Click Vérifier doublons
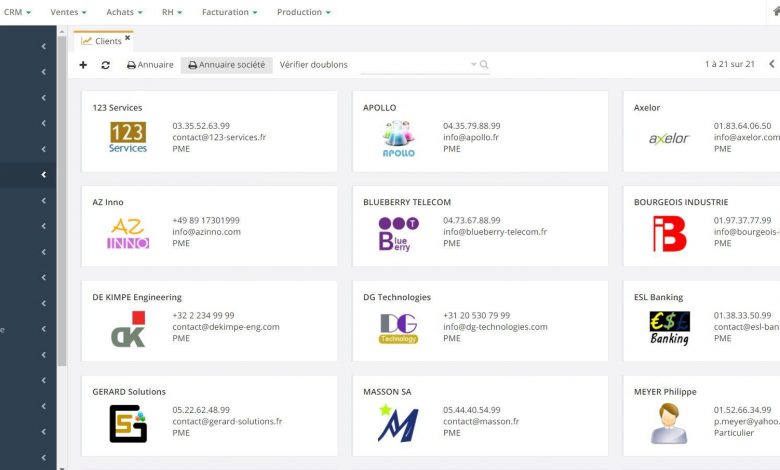The width and height of the screenshot is (780, 470). click(313, 65)
